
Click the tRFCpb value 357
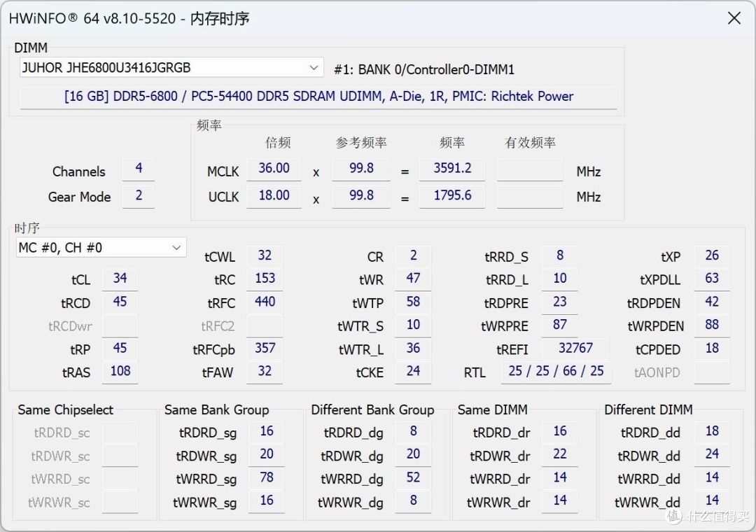tap(265, 349)
